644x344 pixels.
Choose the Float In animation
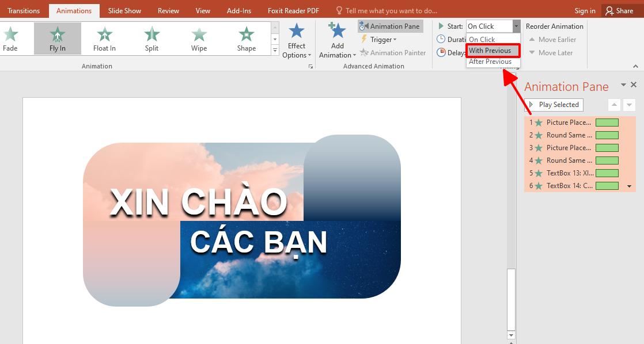click(x=104, y=38)
